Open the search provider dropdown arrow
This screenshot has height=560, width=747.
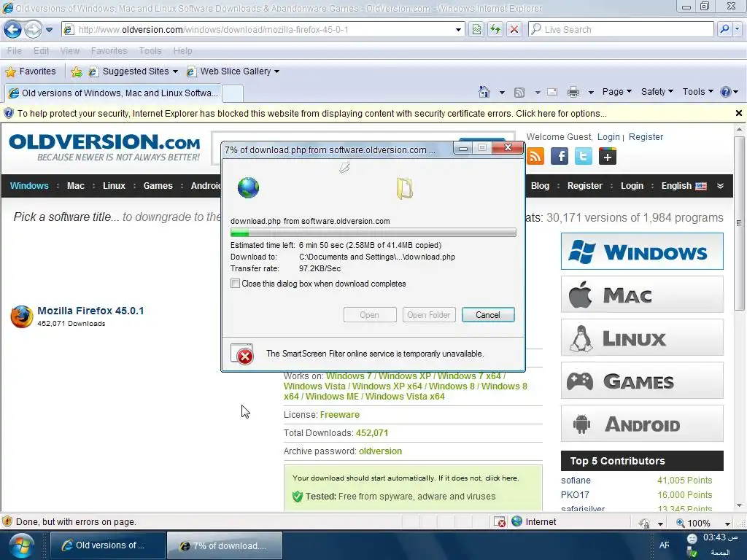738,29
